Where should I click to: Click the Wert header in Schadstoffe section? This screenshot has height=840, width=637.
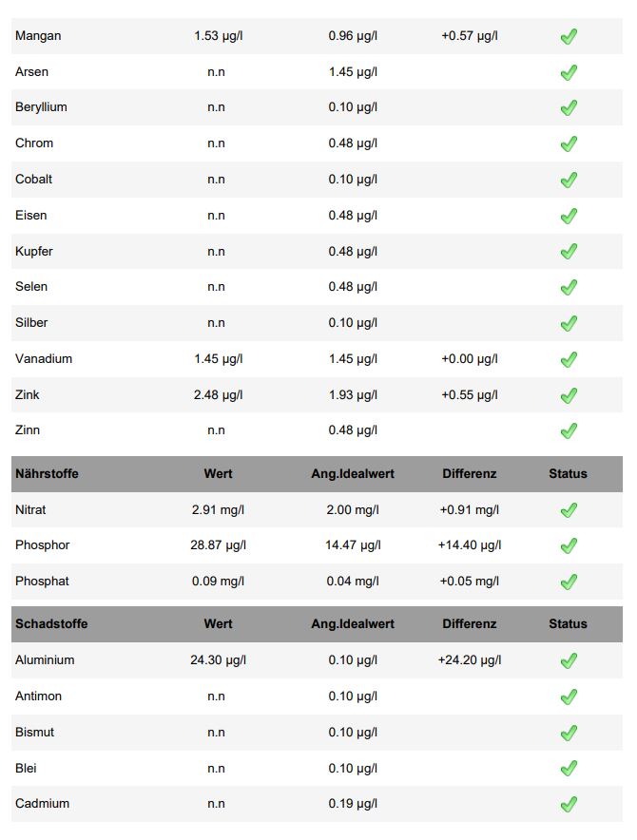point(218,624)
